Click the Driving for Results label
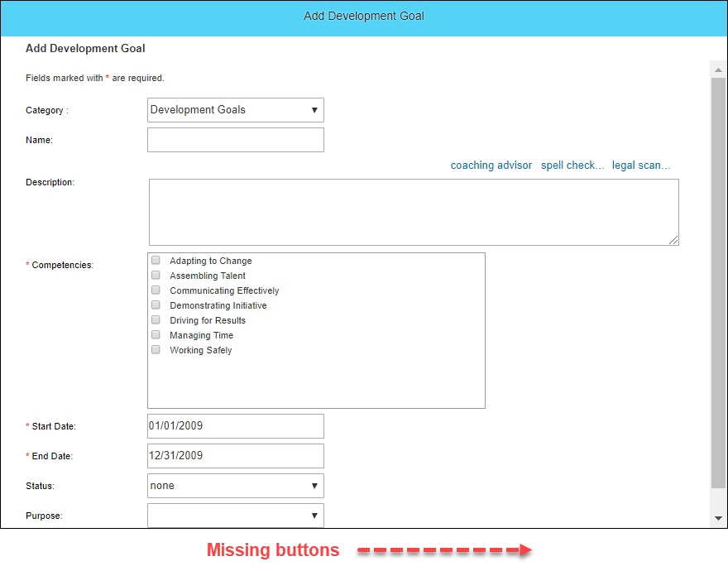 (208, 320)
